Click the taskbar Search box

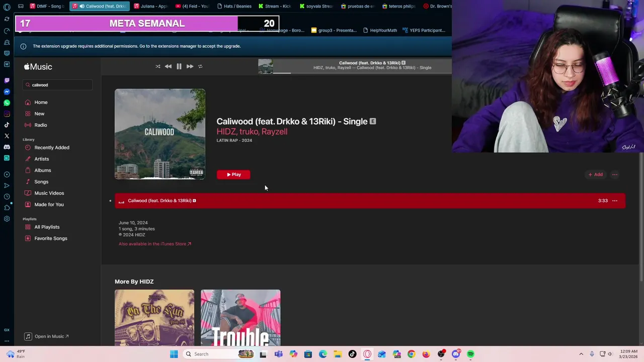coord(218,354)
